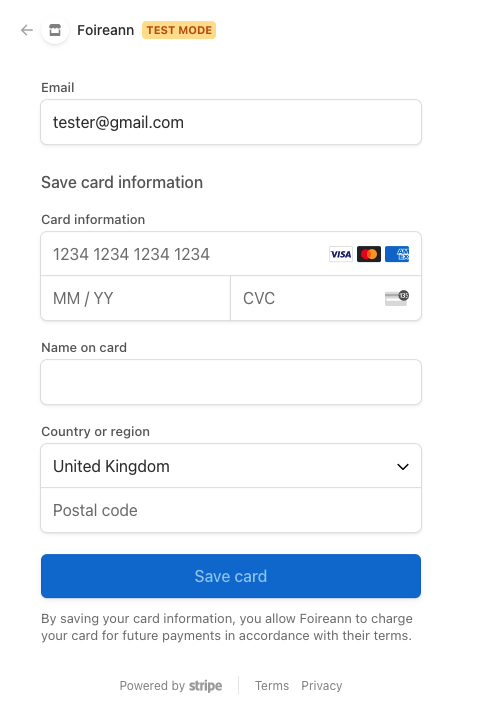
Task: Focus the Email input field
Action: coord(231,122)
